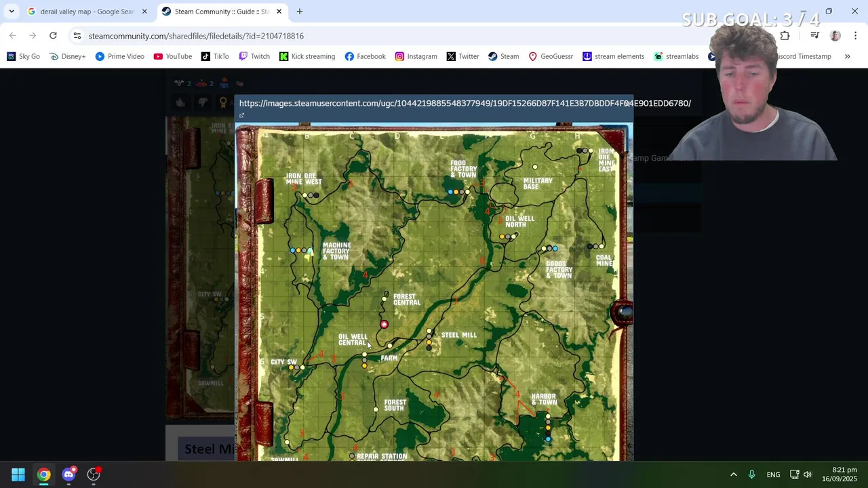Click the enlarged Derail Valley map image
This screenshot has width=868, height=488.
(434, 292)
